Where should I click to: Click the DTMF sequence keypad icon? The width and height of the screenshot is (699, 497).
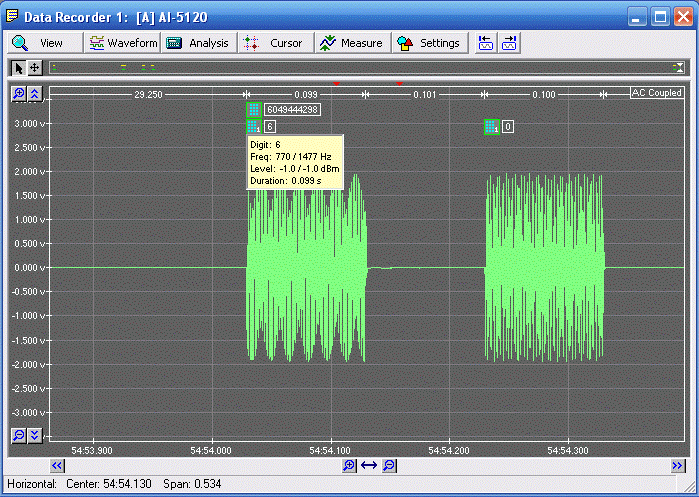254,109
